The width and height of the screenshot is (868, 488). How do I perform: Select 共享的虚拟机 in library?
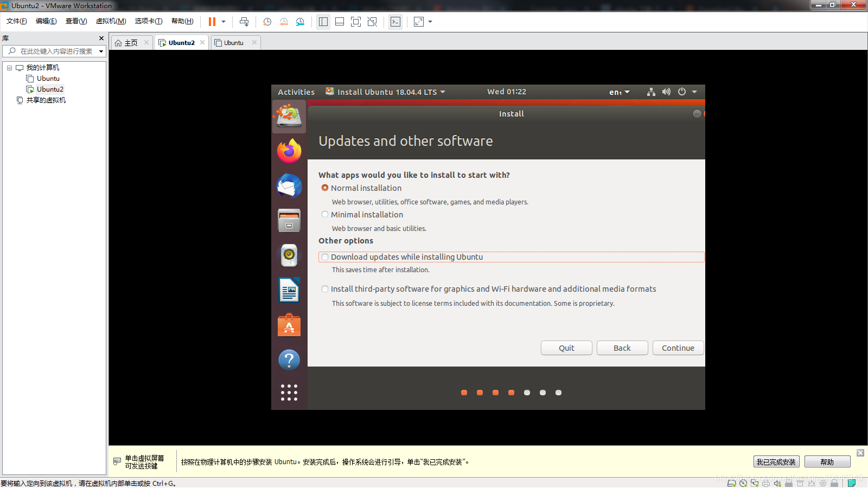(41, 100)
